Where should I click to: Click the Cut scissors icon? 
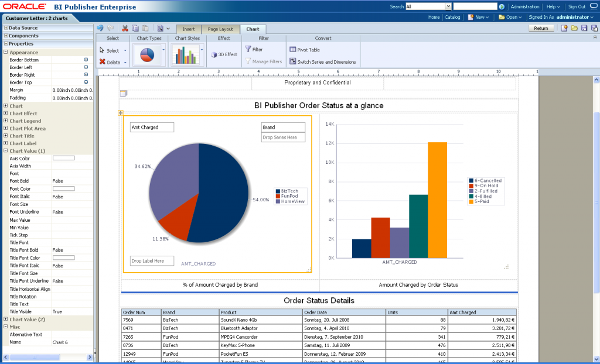coord(125,28)
